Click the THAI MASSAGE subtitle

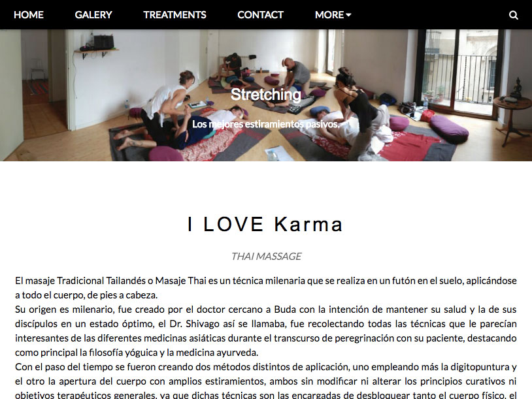click(266, 256)
